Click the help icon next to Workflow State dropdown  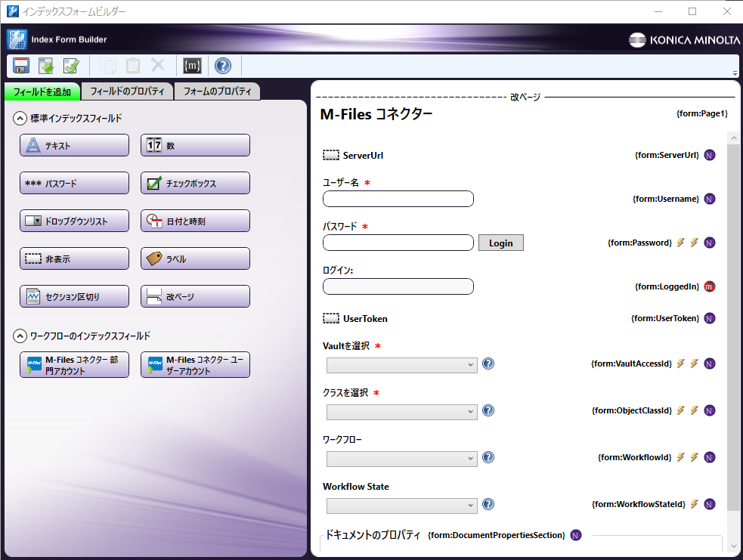coord(488,504)
